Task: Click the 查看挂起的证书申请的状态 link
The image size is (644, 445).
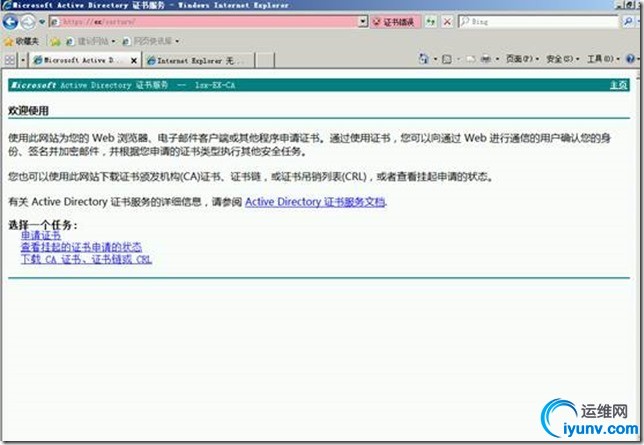Action: tap(81, 247)
